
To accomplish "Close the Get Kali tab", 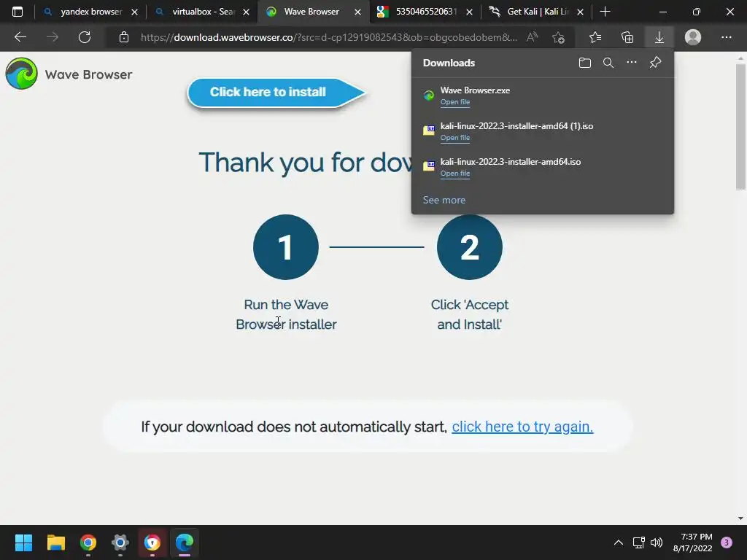I will 580,12.
